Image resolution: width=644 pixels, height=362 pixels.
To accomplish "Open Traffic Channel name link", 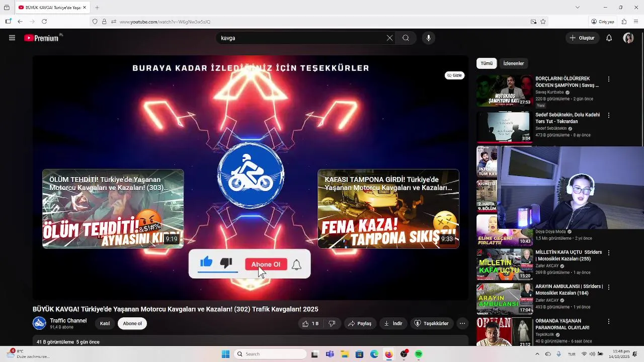I will pos(68,321).
